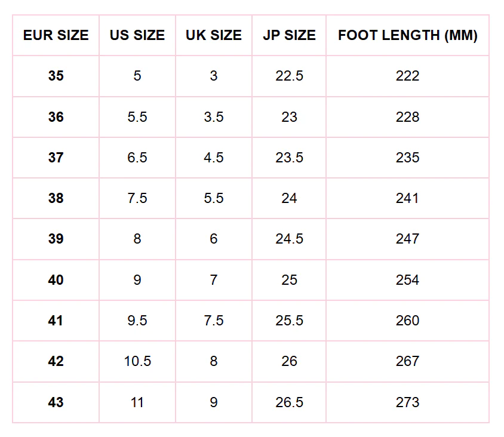Click the JP size 24.5 cell
The width and height of the screenshot is (504, 437).
[x=289, y=239]
